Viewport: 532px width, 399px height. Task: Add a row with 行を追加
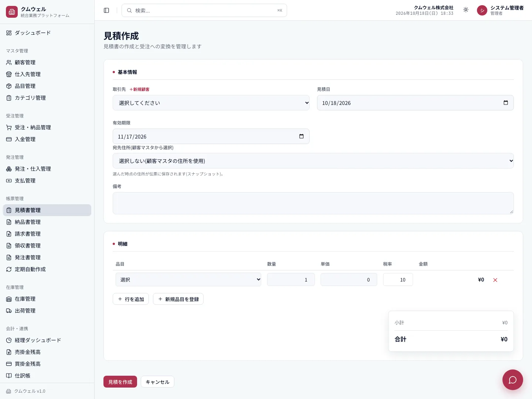click(131, 299)
